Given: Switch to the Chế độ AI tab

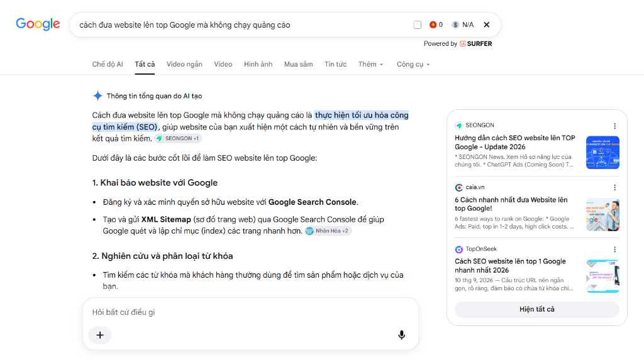Looking at the screenshot, I should click(x=107, y=64).
